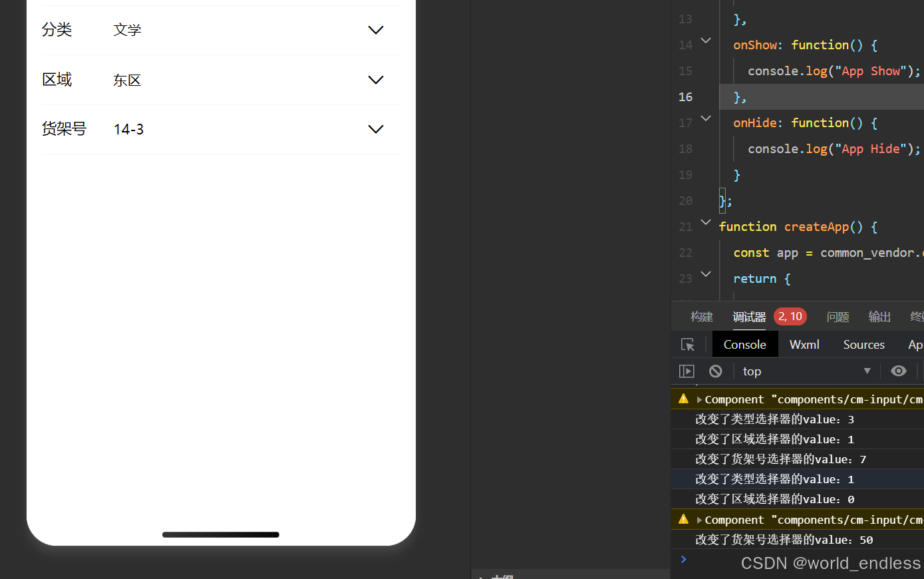Viewport: 924px width, 579px height.
Task: Collapse the onHide function at line 17
Action: (x=706, y=118)
